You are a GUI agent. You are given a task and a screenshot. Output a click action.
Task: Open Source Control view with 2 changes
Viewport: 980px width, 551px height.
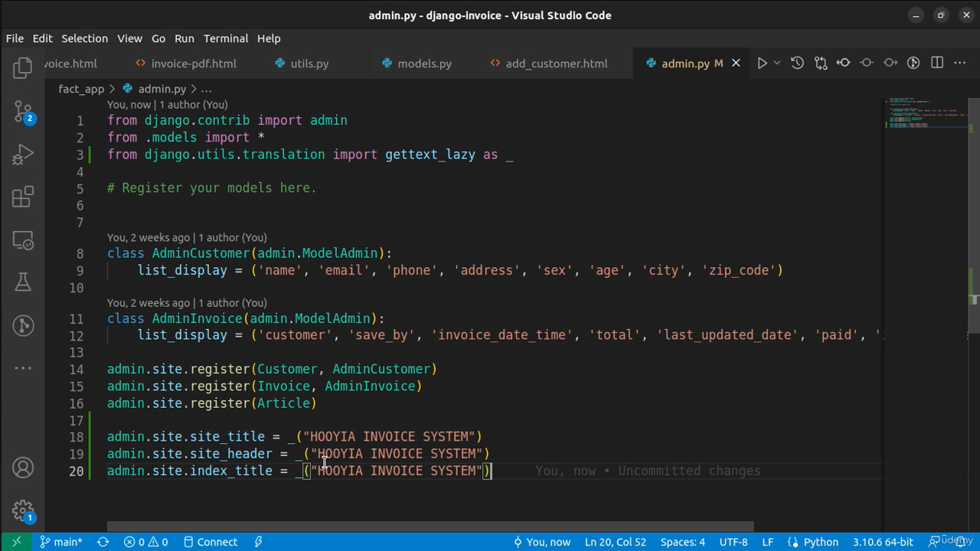click(23, 112)
